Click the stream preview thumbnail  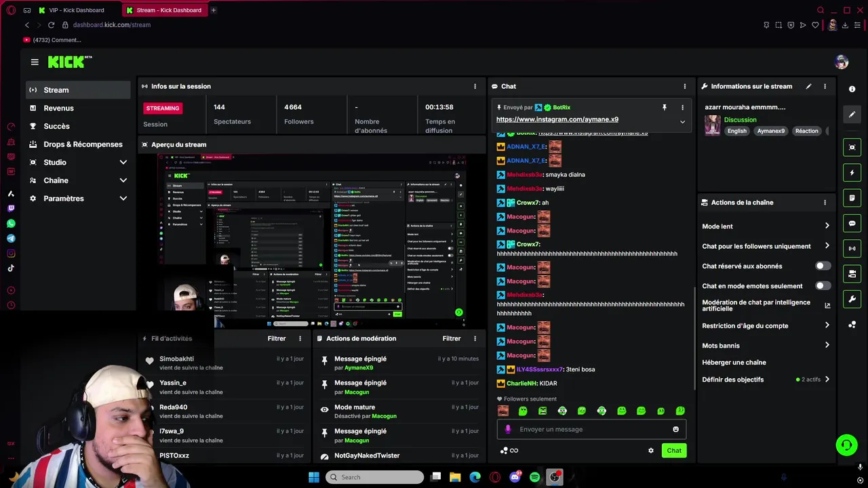click(x=313, y=241)
